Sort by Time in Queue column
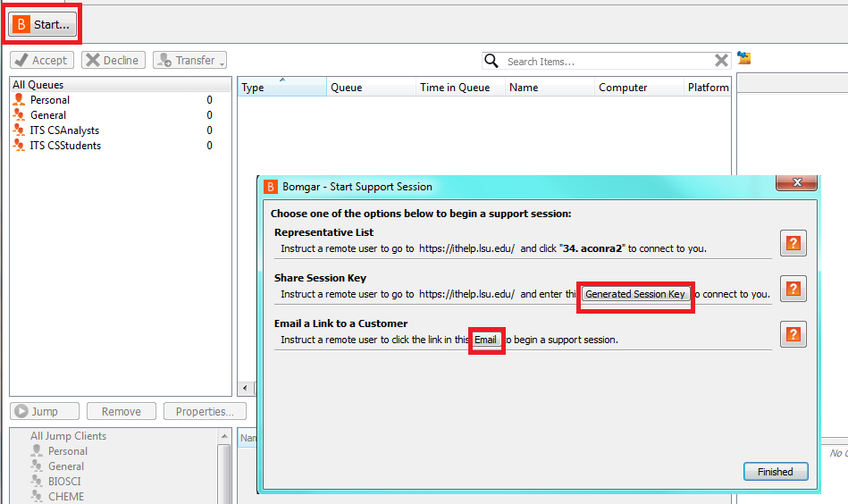848x504 pixels. (x=460, y=87)
